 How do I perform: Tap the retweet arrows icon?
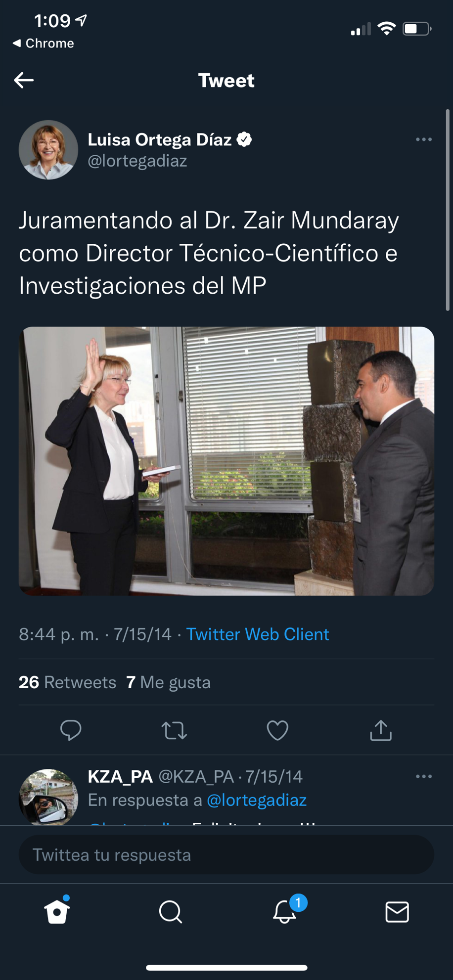coord(174,730)
